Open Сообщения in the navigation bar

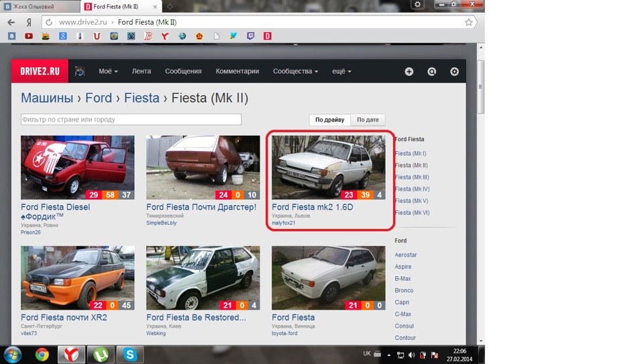click(x=183, y=71)
